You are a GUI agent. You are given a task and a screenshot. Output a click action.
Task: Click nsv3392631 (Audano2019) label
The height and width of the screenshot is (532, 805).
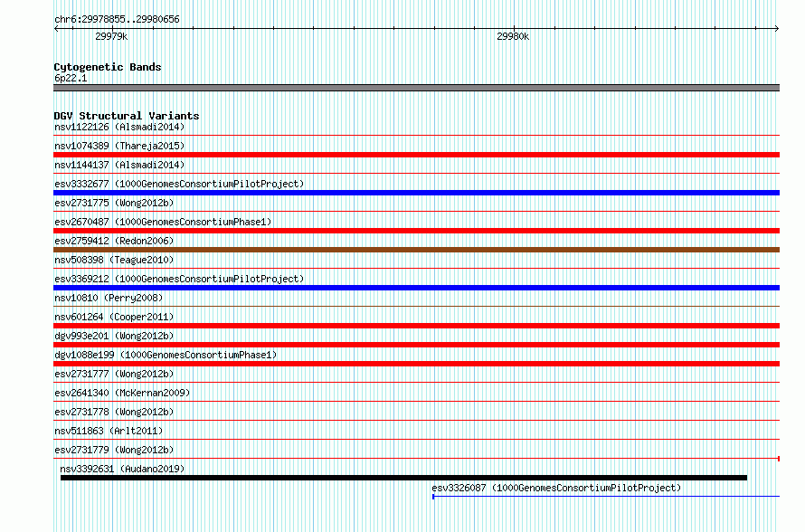(122, 469)
